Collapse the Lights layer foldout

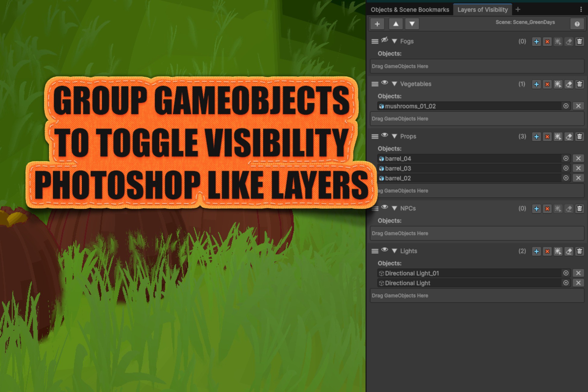(394, 251)
